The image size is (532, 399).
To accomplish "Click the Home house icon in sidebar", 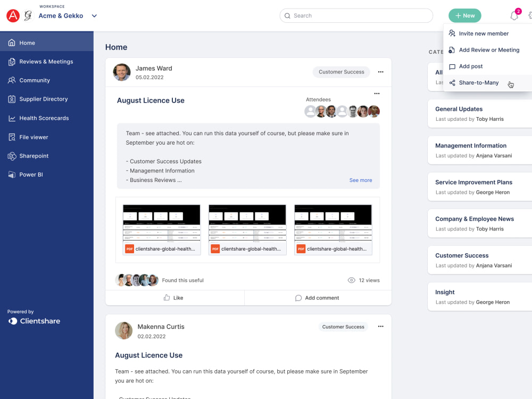I will [12, 43].
